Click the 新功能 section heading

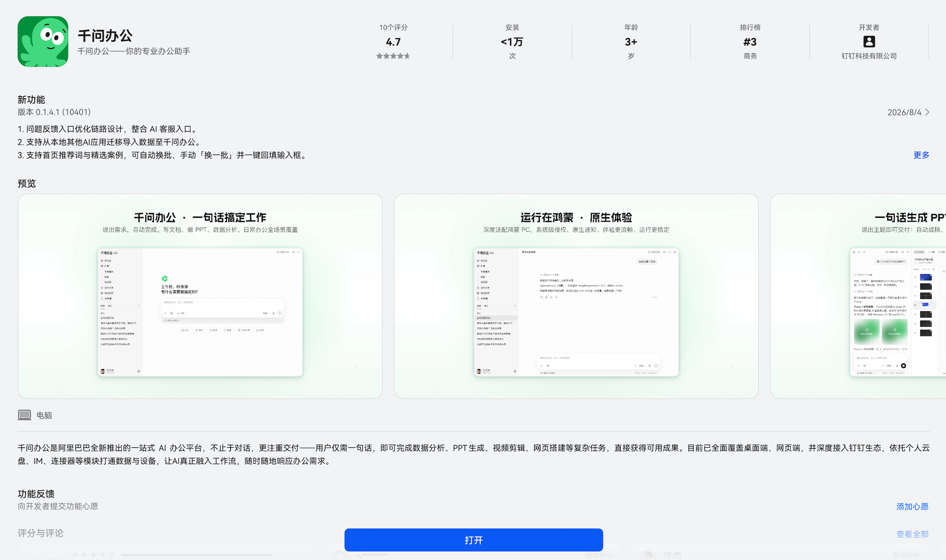click(31, 100)
